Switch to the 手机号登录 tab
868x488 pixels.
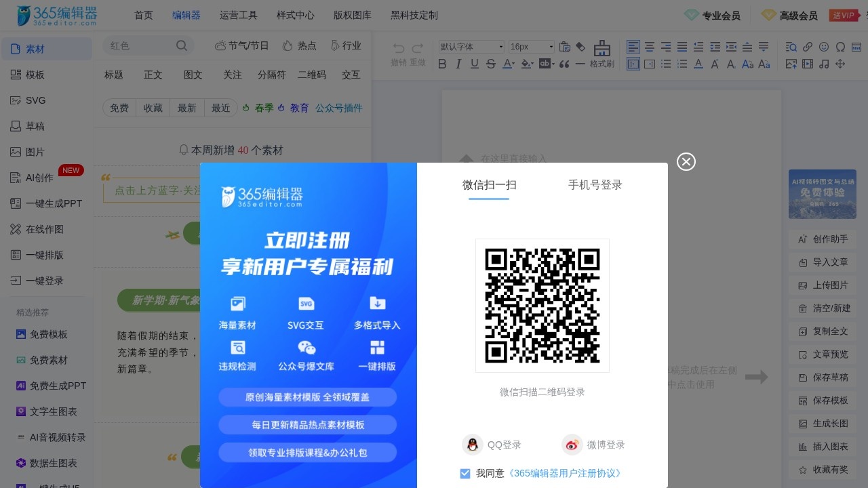point(595,184)
